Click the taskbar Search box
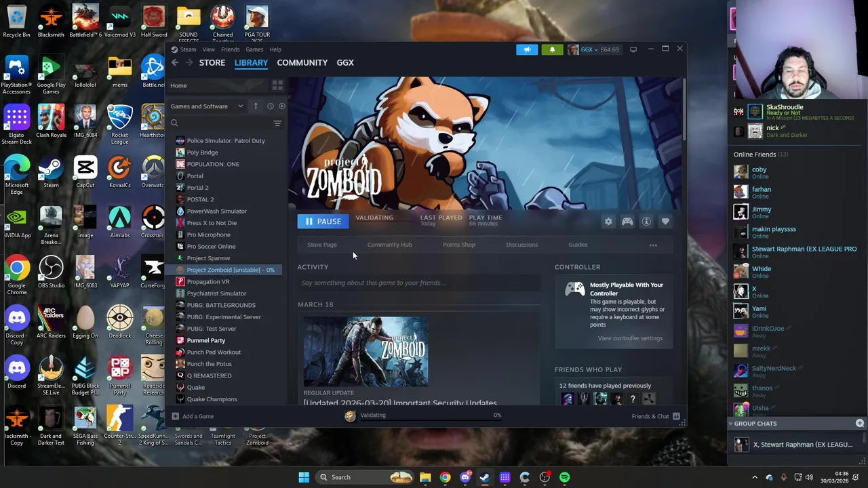868x488 pixels. click(365, 477)
